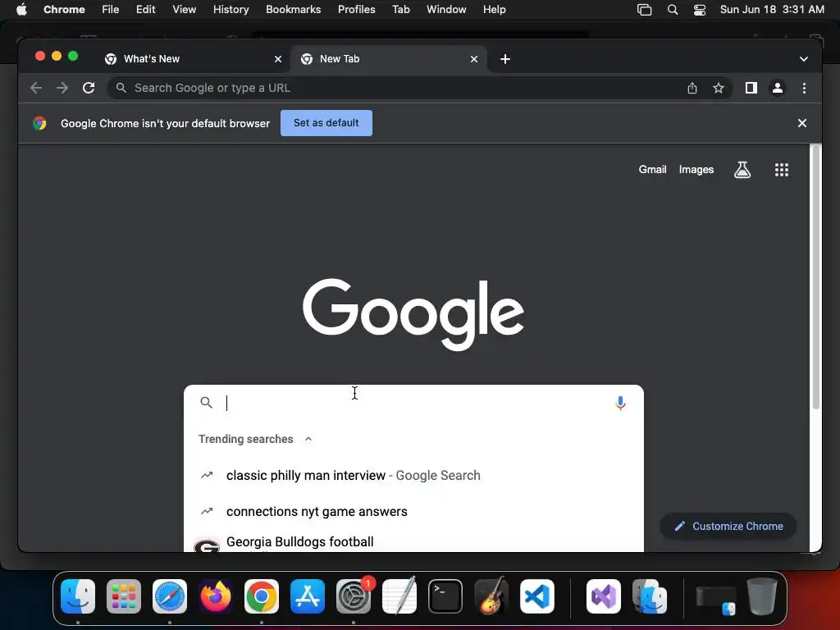Click the date and time in menu bar

pyautogui.click(x=772, y=10)
